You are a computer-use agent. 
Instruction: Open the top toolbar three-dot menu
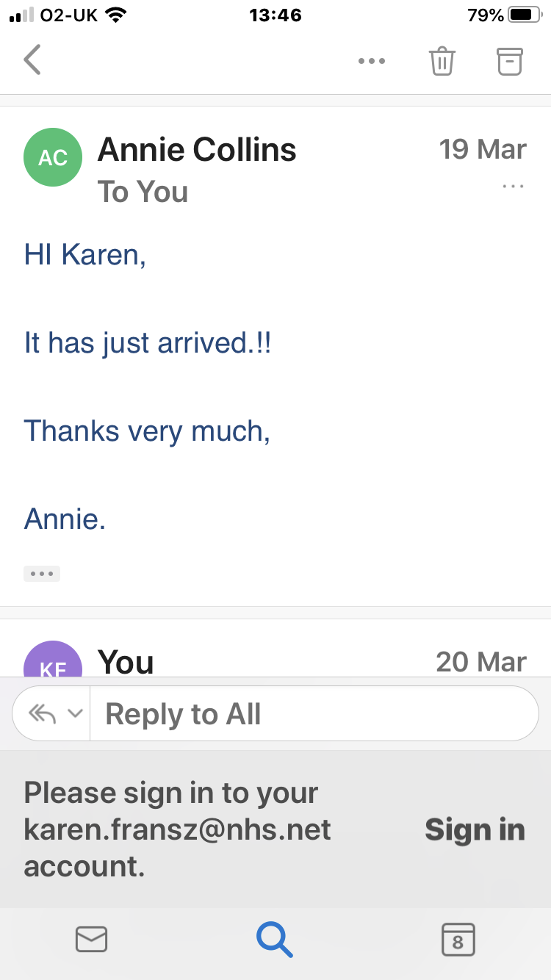point(372,61)
